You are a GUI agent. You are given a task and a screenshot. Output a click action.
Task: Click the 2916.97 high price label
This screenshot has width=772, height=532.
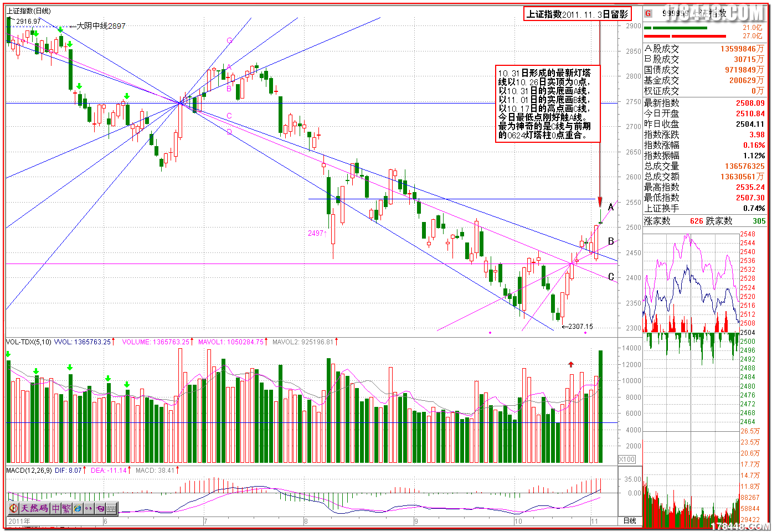(28, 21)
